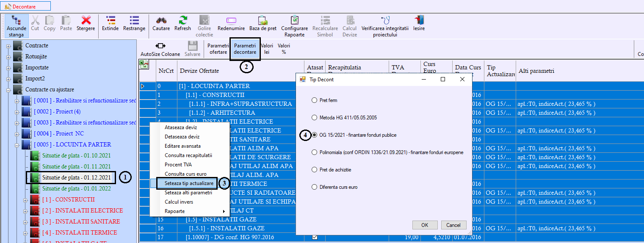This screenshot has width=644, height=243.
Task: Click AutoSize Coloane icon
Action: tap(160, 49)
